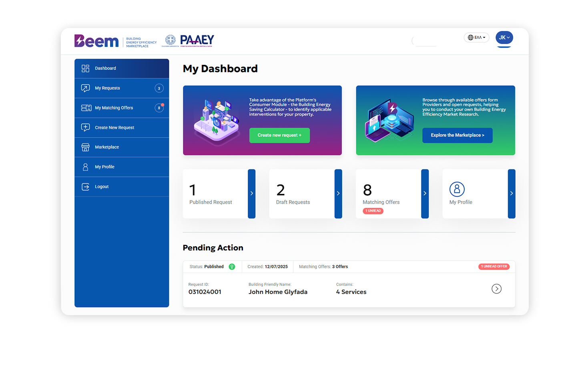588x366 pixels.
Task: Open the Published Request card arrow
Action: click(251, 194)
